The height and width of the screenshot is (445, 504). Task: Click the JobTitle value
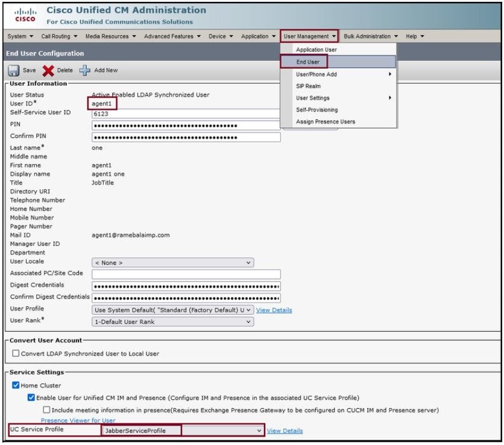102,183
